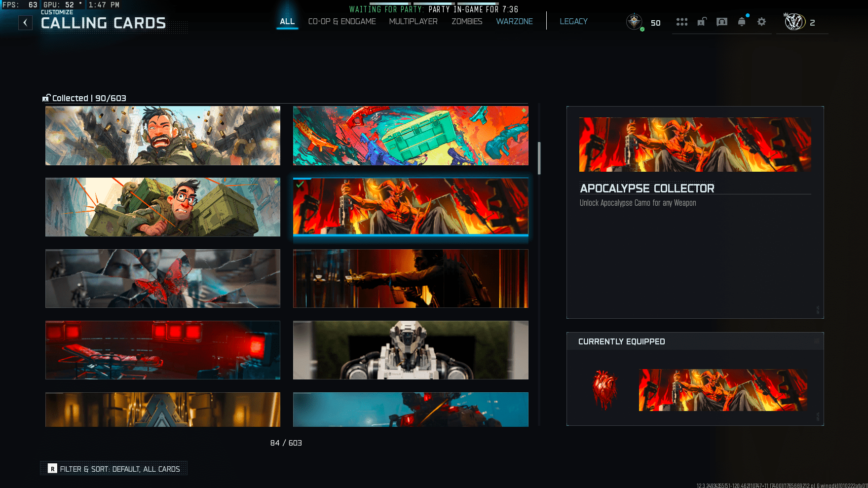This screenshot has height=488, width=868.
Task: Select the shouting soldier with bullets calling card
Action: pyautogui.click(x=163, y=136)
